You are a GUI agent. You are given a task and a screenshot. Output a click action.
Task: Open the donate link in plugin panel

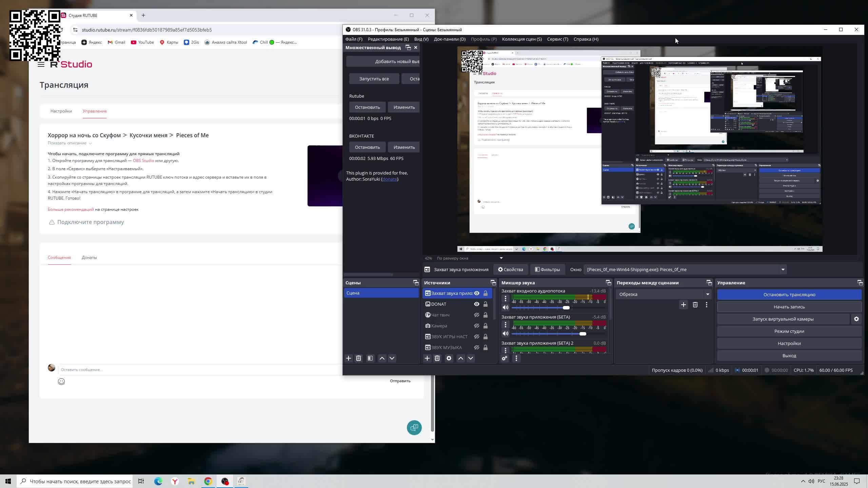tap(390, 179)
